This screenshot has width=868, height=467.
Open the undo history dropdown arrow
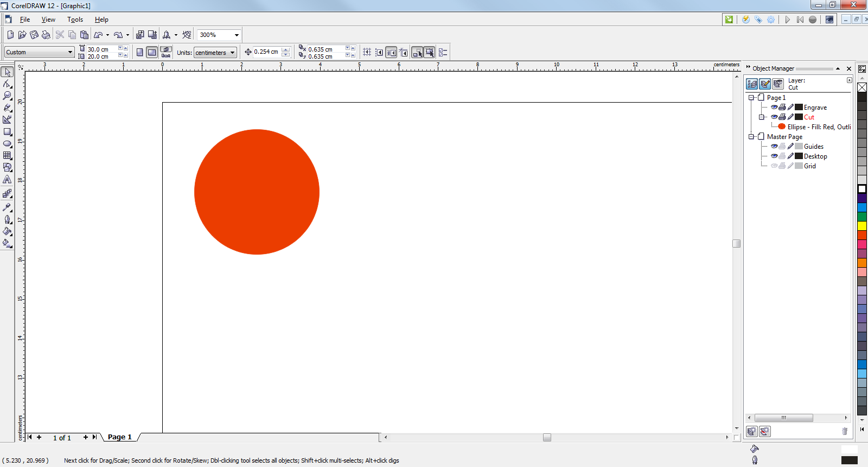point(107,35)
